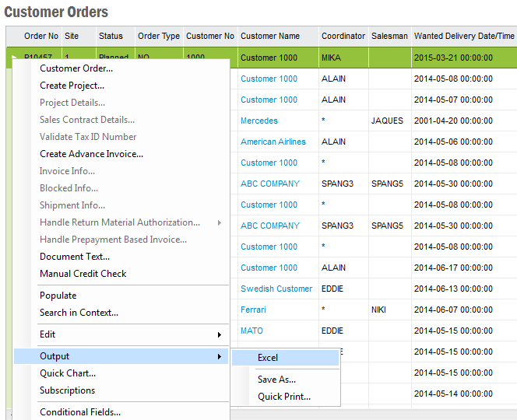Click Quick Print... in the Output submenu
This screenshot has height=420, width=517.
[284, 397]
